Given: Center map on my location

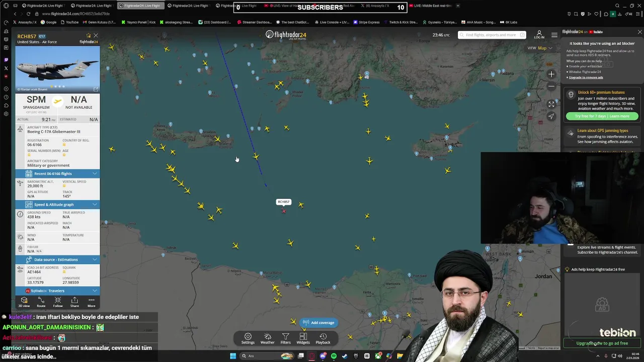Looking at the screenshot, I should [x=551, y=116].
